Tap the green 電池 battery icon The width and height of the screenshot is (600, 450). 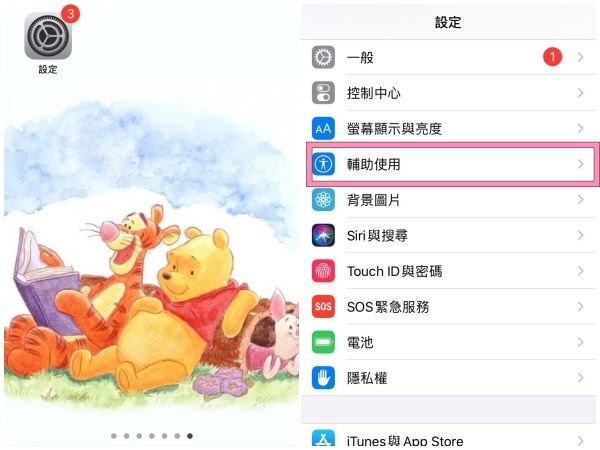(x=323, y=342)
